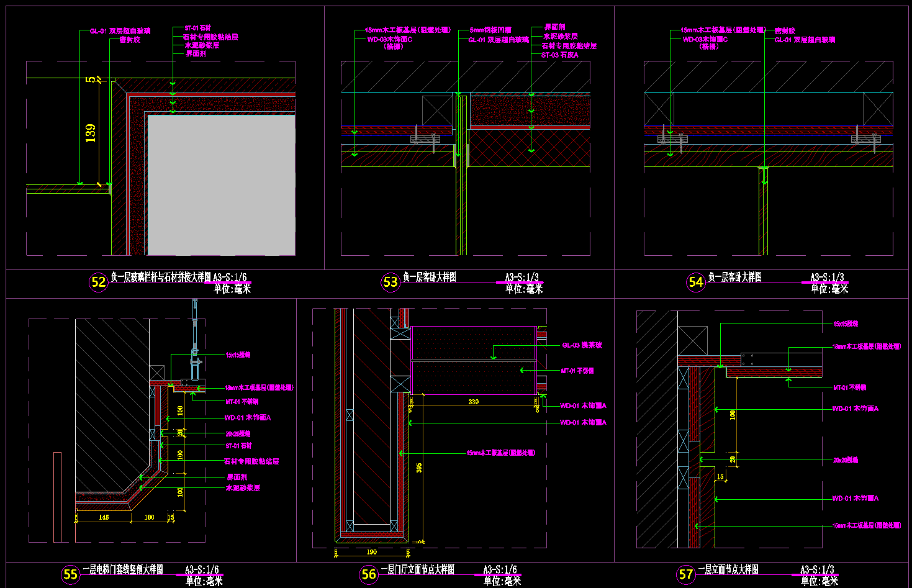912x588 pixels.
Task: Select the 145 dimension in detail 55
Action: pos(104,517)
